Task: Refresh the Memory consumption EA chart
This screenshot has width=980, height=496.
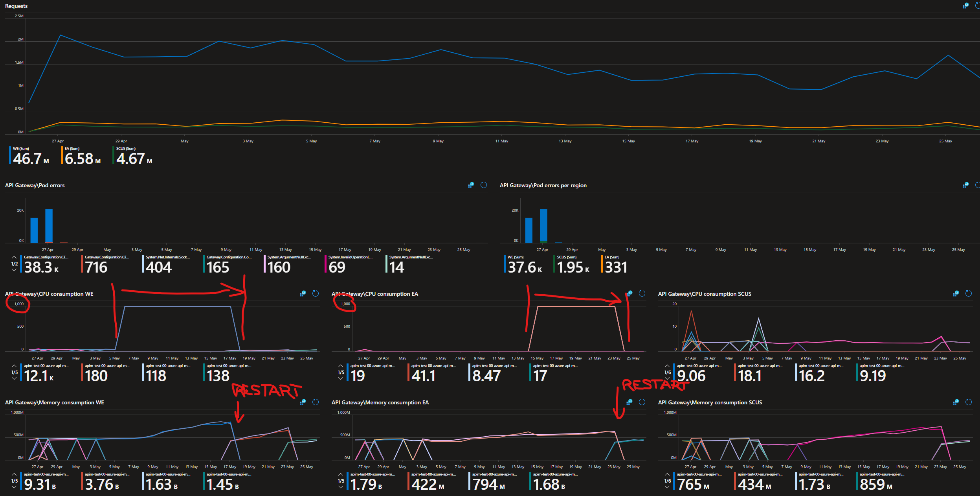Action: click(642, 402)
